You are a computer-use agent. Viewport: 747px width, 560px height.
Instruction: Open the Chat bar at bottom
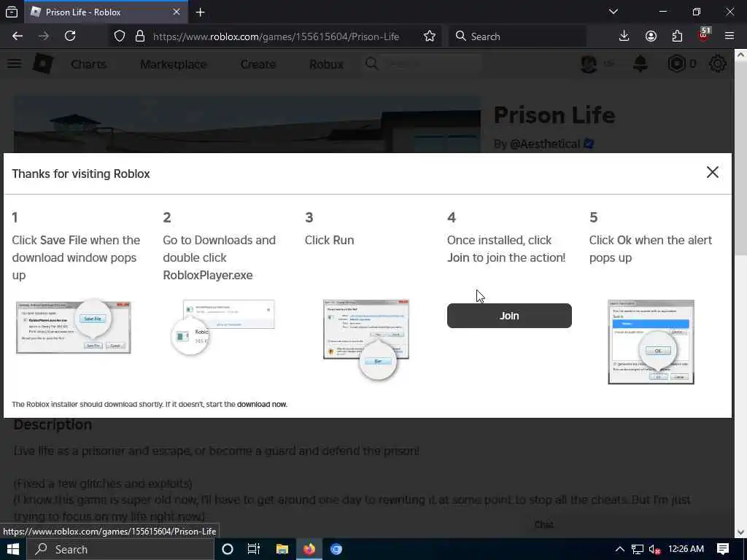(543, 525)
